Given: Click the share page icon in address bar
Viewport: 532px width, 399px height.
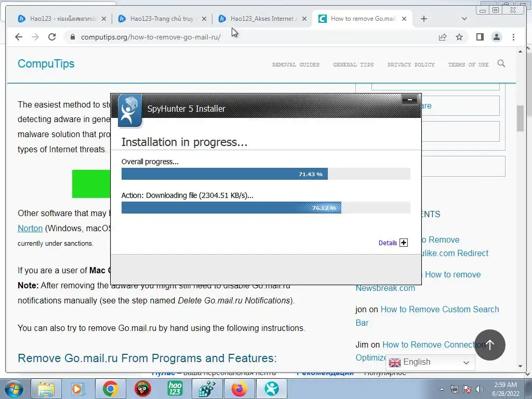Looking at the screenshot, I should (443, 37).
